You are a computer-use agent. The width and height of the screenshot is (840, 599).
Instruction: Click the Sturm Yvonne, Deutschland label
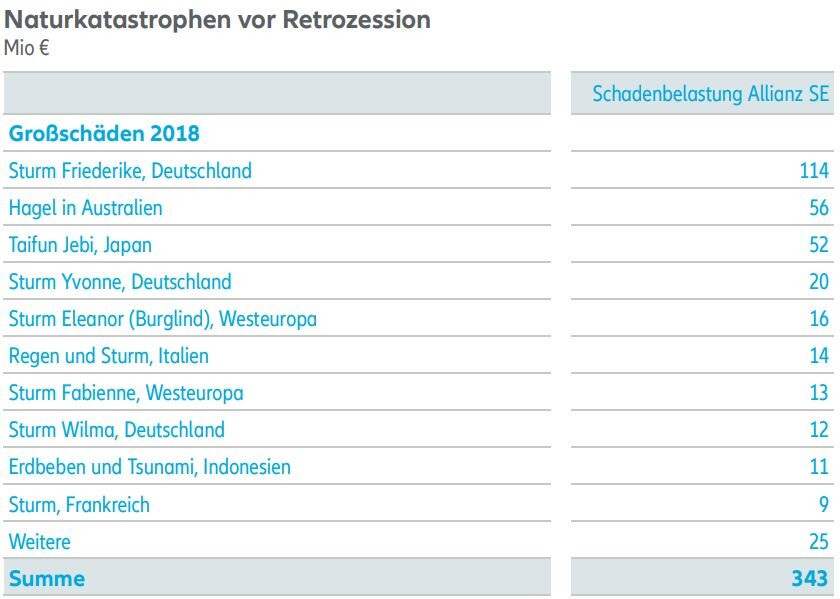(120, 282)
